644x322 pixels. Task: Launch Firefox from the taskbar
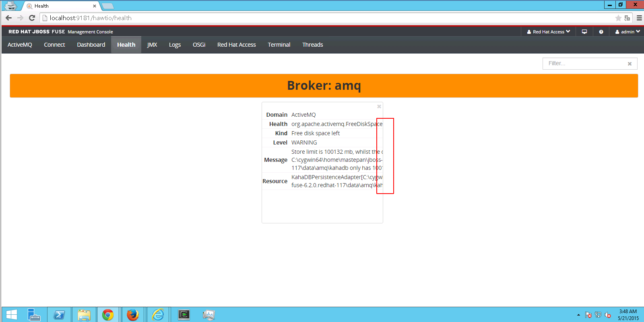133,315
